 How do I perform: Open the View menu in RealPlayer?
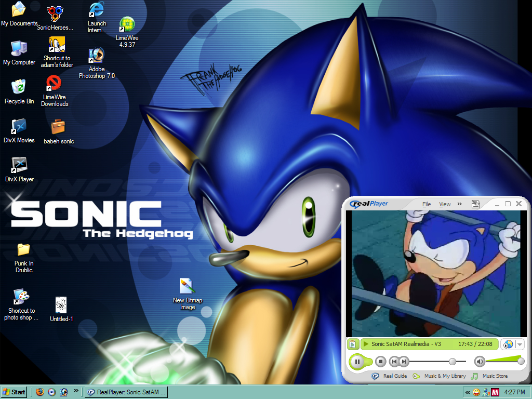(445, 204)
